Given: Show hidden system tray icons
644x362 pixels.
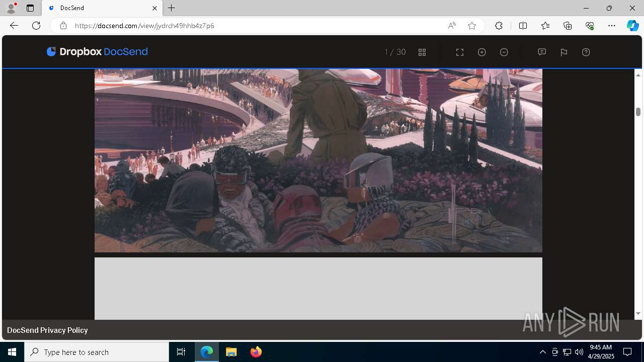Looking at the screenshot, I should click(542, 352).
